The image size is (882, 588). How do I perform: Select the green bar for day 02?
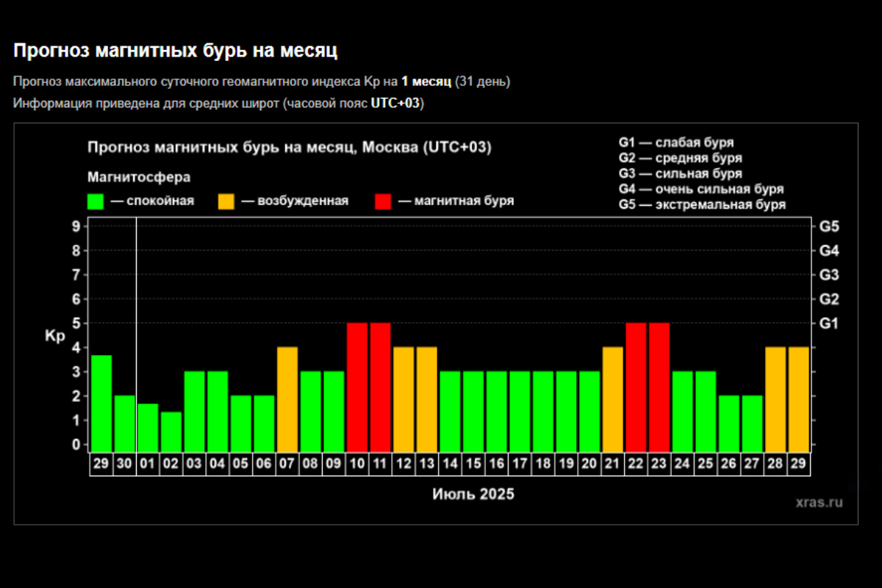[x=171, y=431]
